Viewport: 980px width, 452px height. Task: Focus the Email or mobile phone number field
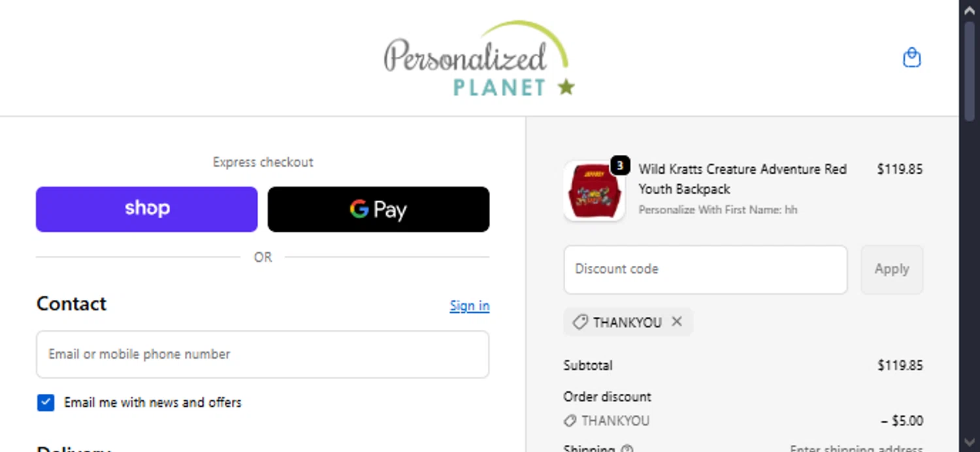[x=262, y=354]
